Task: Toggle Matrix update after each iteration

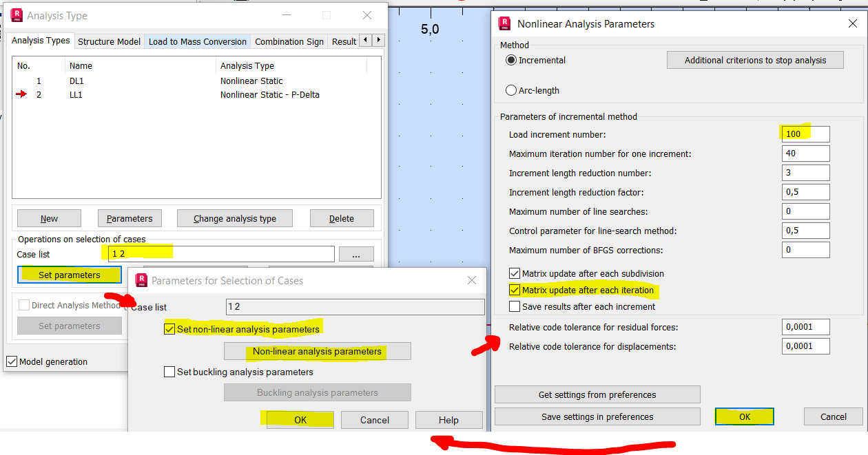Action: [x=515, y=290]
